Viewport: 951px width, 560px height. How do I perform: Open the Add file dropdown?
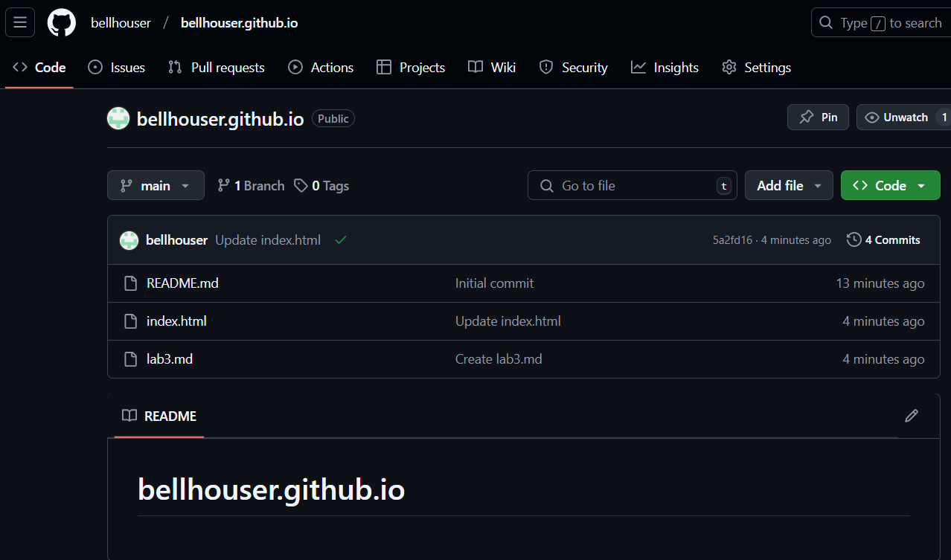(788, 186)
